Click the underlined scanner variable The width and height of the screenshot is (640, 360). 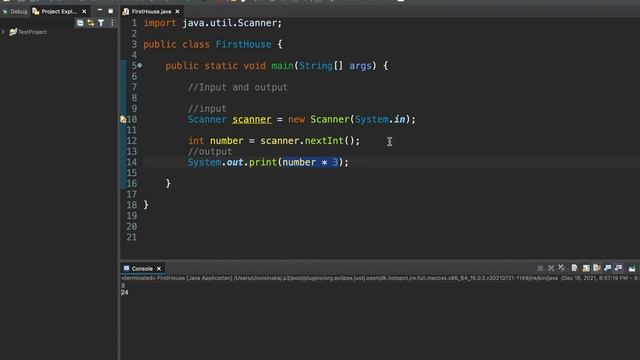click(252, 119)
